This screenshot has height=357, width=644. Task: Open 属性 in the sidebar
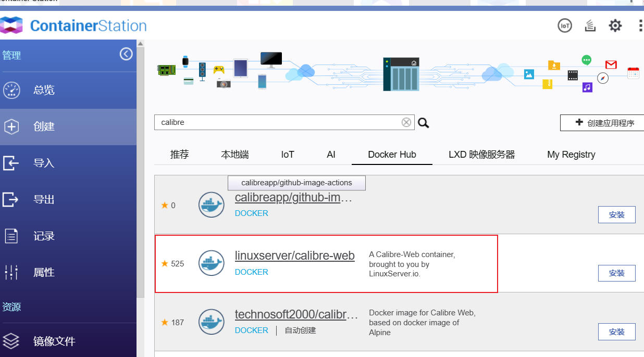pos(68,272)
